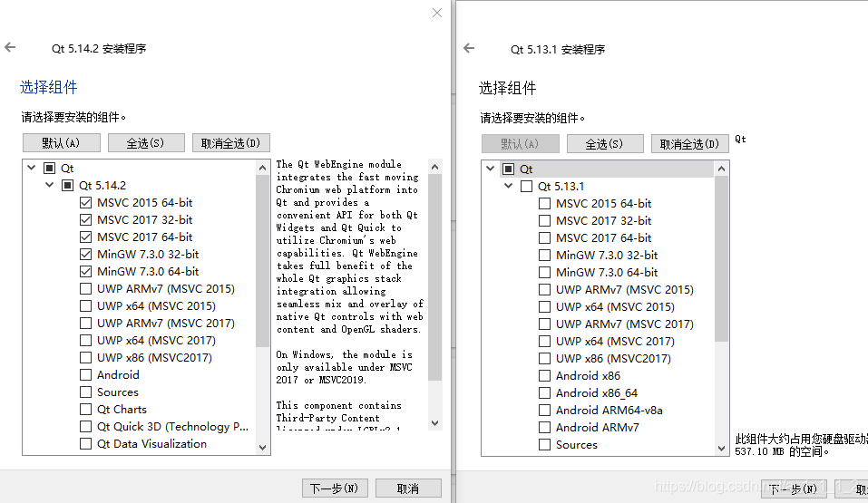Check the Android ARM64-v8a component
868x503 pixels.
[x=544, y=410]
